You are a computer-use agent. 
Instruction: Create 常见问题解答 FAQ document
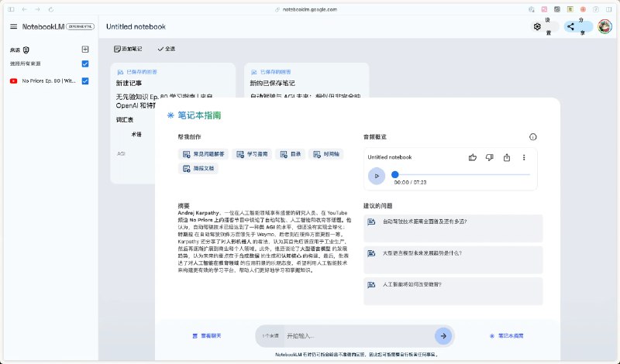(203, 154)
